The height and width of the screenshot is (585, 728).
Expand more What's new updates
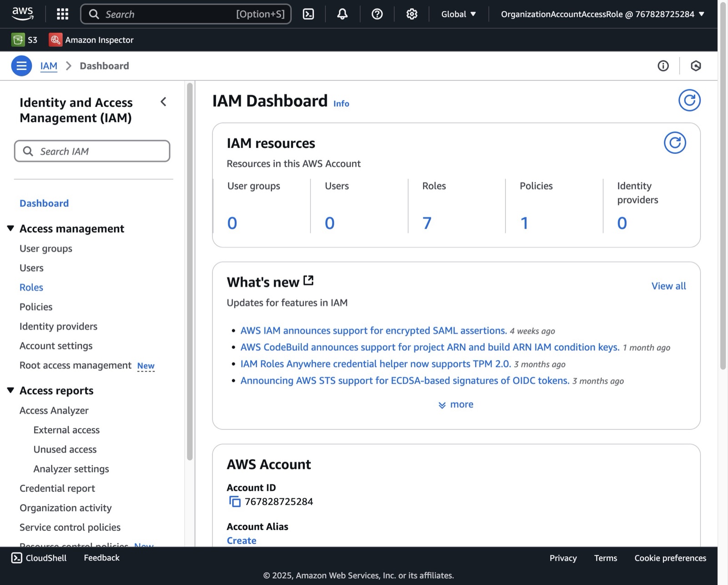pyautogui.click(x=456, y=404)
